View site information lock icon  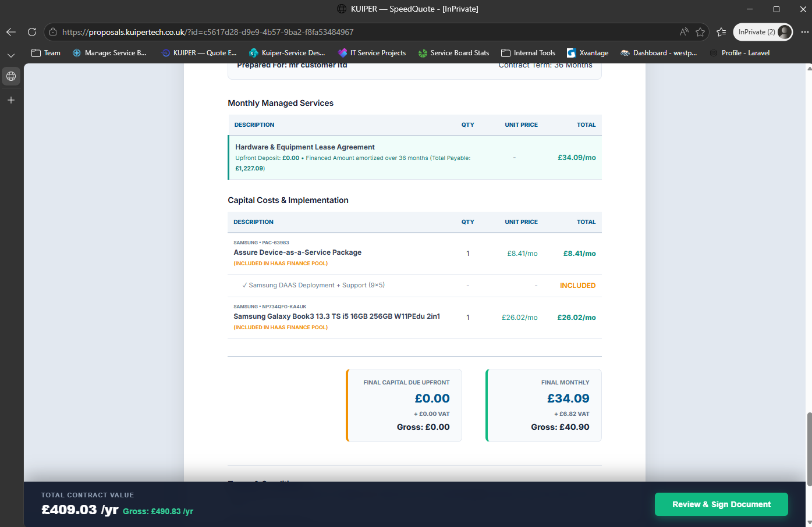point(52,32)
